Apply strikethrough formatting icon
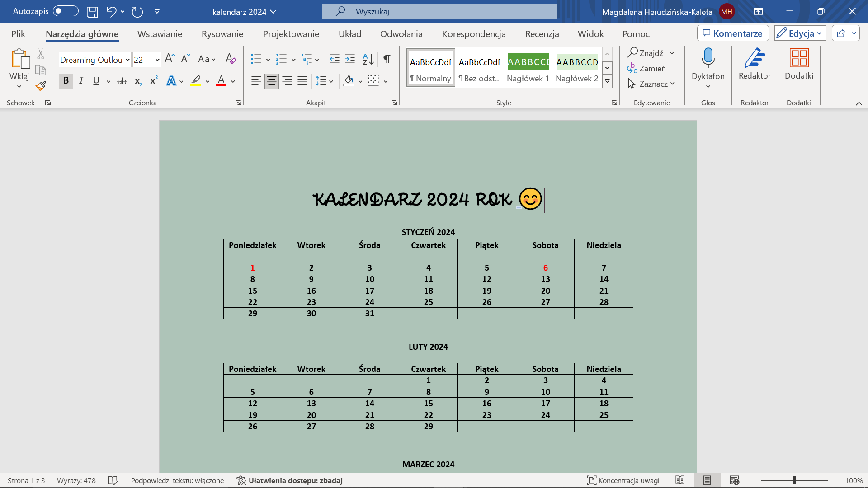 click(122, 81)
